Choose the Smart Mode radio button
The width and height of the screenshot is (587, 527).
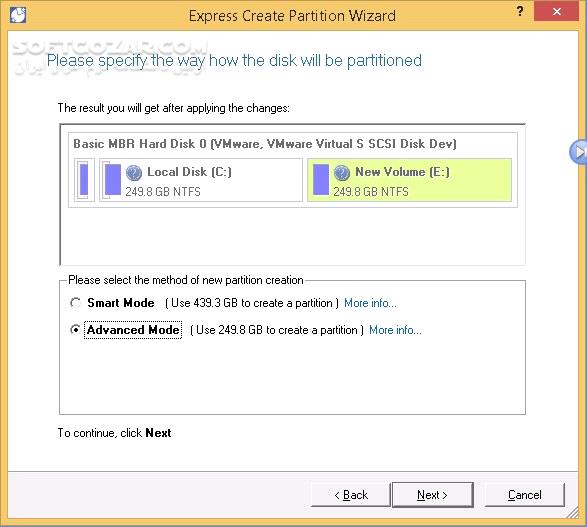pyautogui.click(x=75, y=302)
